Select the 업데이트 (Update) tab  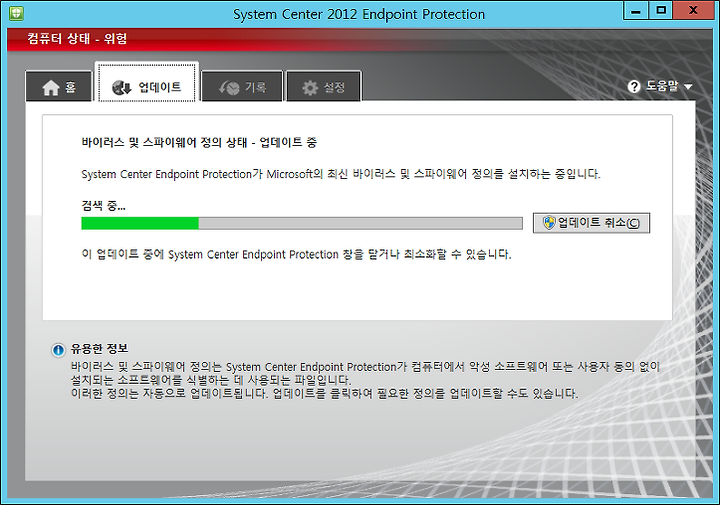[147, 83]
